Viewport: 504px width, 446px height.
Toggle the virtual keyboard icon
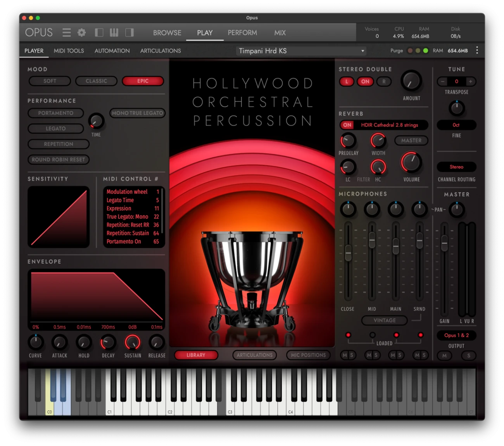point(114,33)
